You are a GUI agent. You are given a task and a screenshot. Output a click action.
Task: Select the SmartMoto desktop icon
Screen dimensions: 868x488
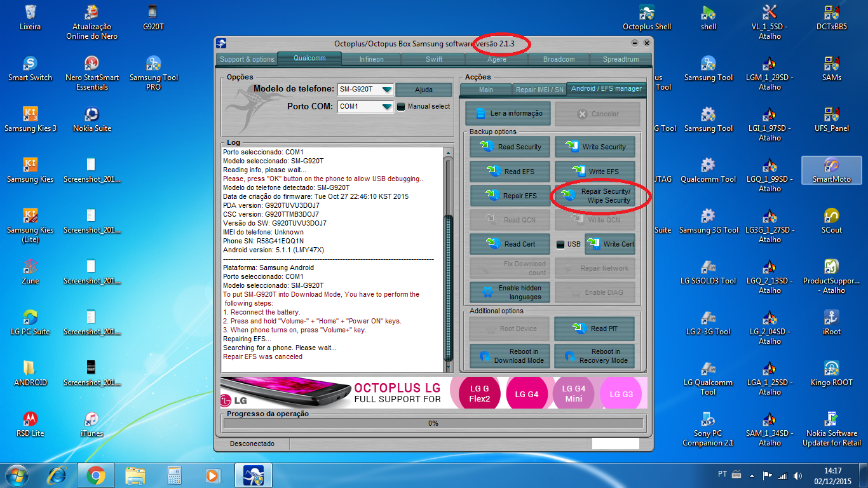click(x=831, y=170)
